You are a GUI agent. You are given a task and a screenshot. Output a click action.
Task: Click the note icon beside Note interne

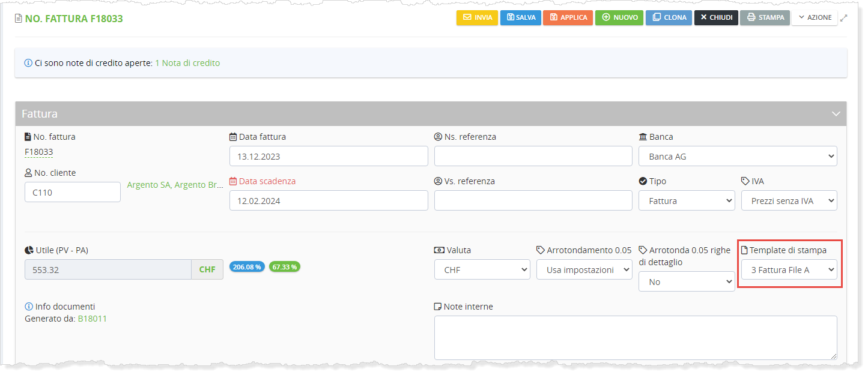click(x=438, y=307)
